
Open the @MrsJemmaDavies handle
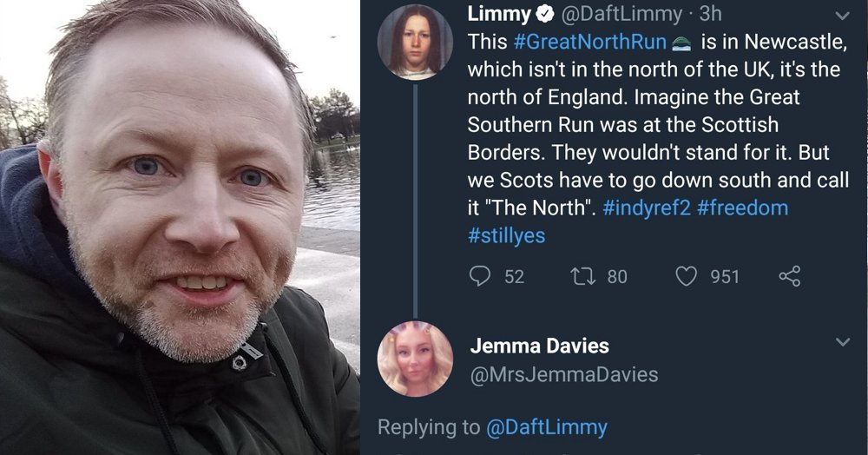564,375
